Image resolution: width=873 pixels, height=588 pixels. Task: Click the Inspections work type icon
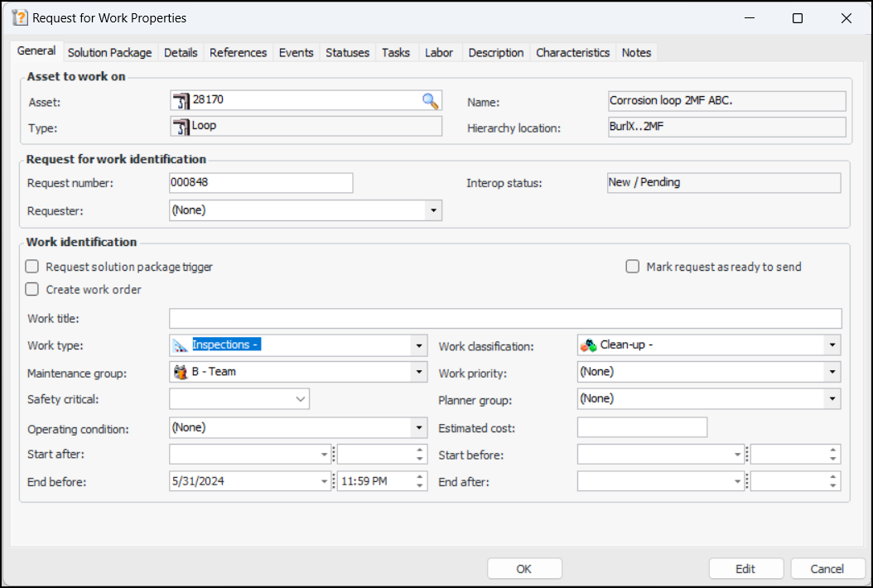click(181, 345)
